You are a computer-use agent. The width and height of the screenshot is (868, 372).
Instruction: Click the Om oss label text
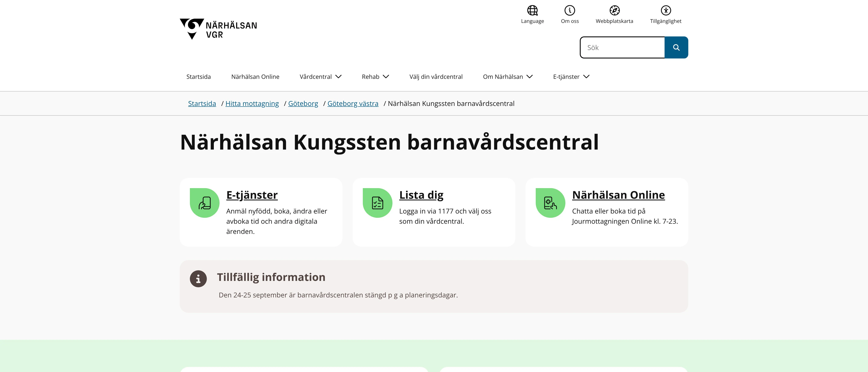coord(570,21)
